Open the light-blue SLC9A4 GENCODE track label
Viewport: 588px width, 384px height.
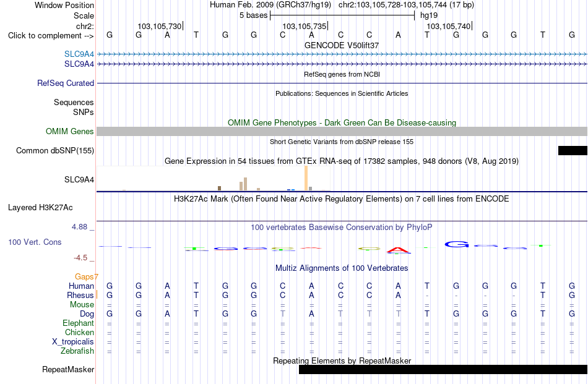pos(79,54)
